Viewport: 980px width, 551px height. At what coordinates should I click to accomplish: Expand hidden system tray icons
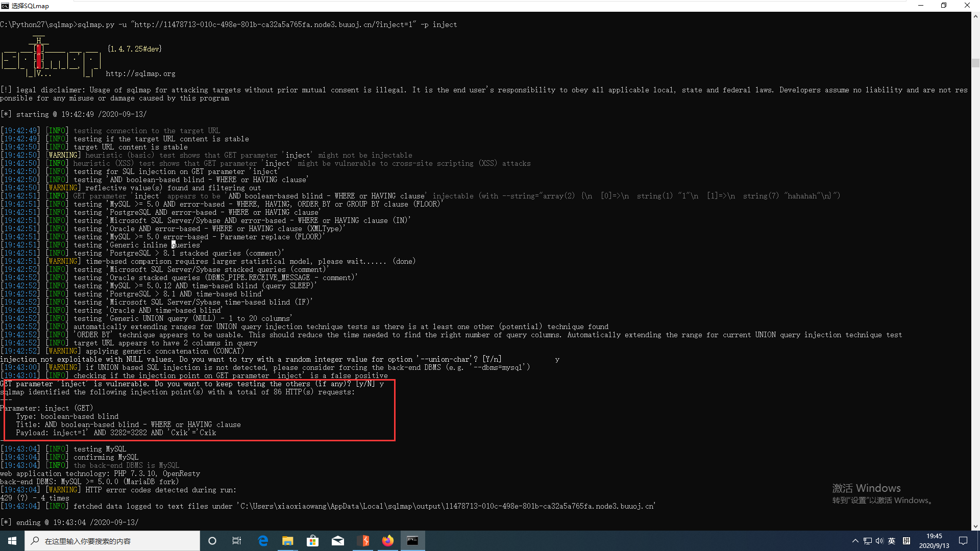point(855,541)
